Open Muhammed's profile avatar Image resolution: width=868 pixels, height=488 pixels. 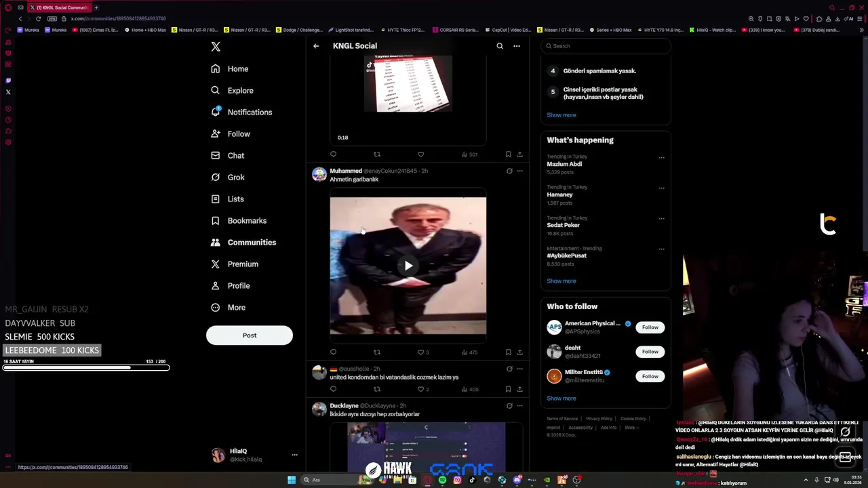tap(319, 175)
